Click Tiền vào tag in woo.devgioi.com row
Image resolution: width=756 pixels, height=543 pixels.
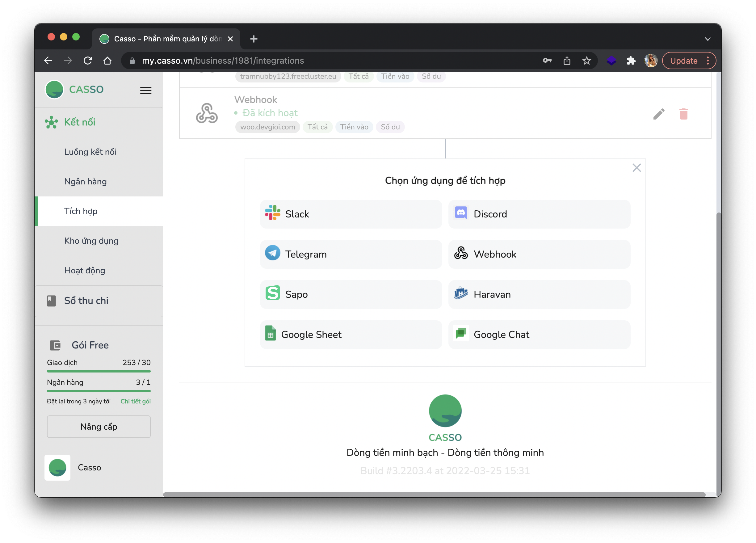pyautogui.click(x=354, y=127)
